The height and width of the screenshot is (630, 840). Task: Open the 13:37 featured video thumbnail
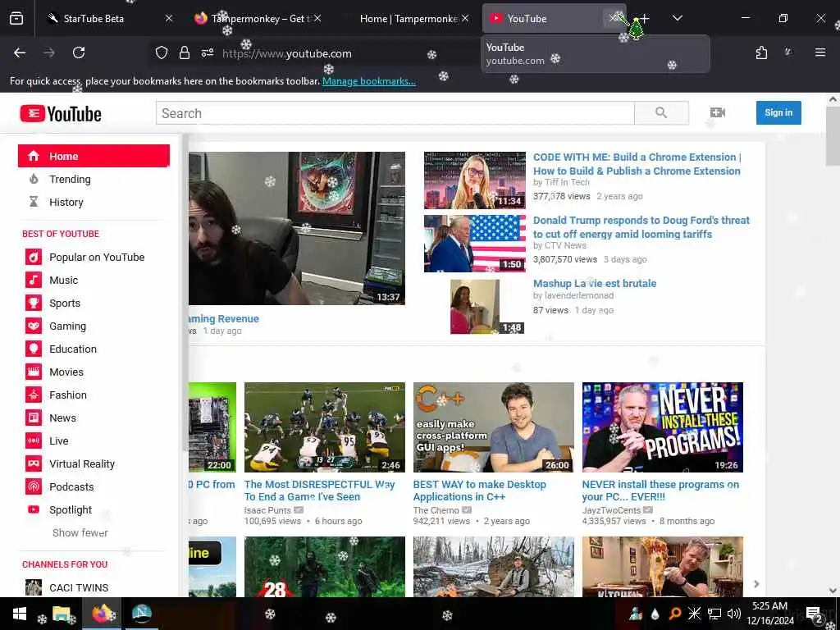297,228
